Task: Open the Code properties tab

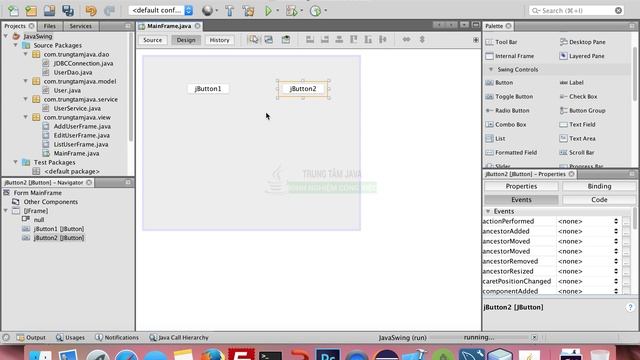Action: pyautogui.click(x=599, y=200)
